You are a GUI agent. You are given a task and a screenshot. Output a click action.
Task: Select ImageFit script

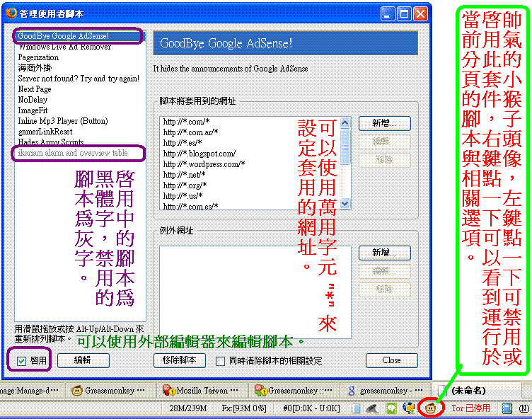coord(80,110)
